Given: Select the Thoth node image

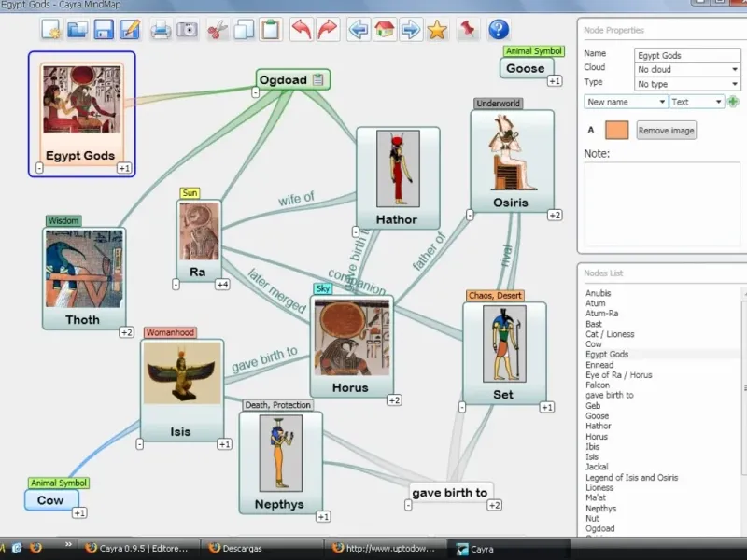Looking at the screenshot, I should [84, 269].
